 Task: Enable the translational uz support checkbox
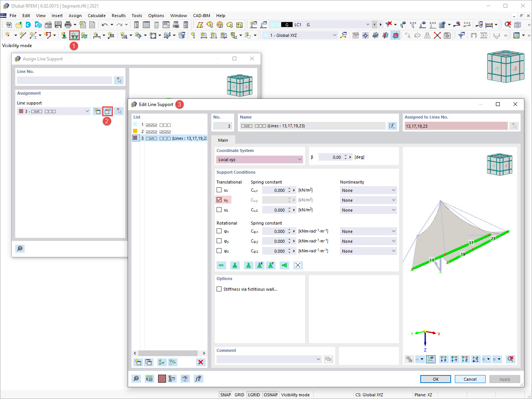(x=219, y=210)
